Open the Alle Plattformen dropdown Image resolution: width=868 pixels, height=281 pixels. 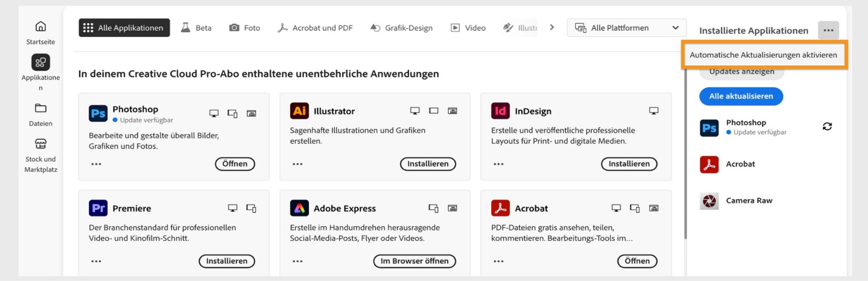[627, 28]
